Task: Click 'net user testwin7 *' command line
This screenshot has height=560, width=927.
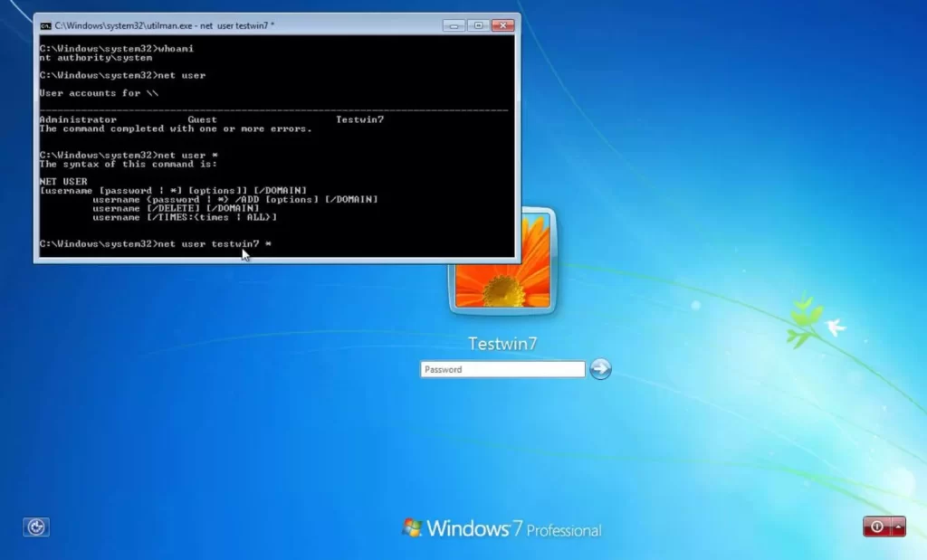Action: [x=156, y=243]
